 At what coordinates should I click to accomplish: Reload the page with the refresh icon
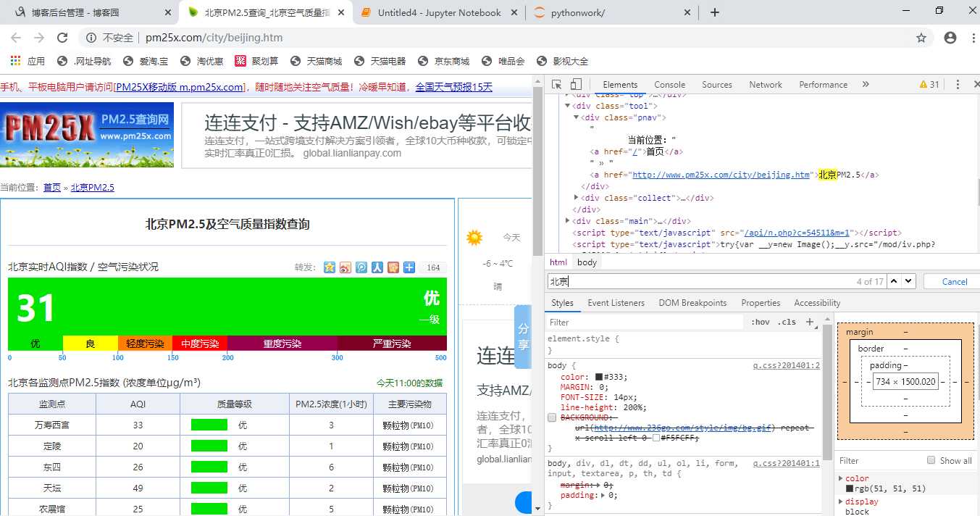(x=62, y=38)
